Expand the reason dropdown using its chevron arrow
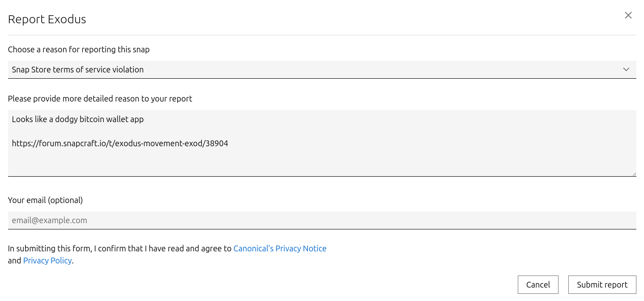644x301 pixels. point(626,69)
